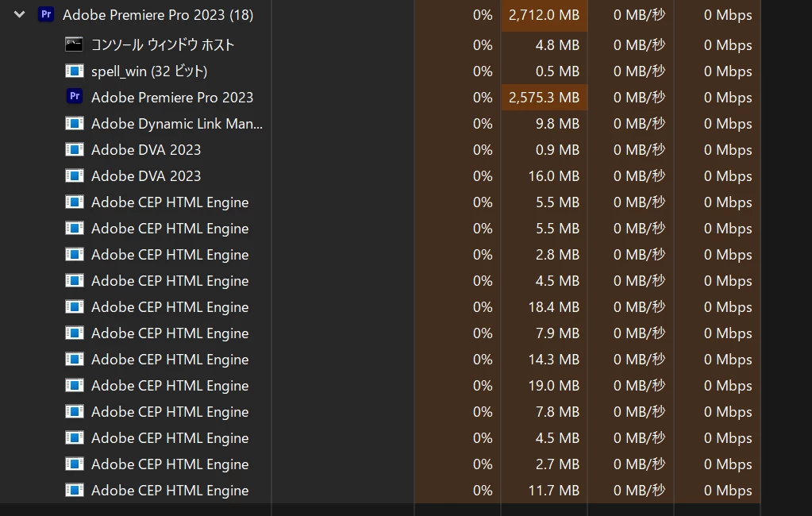Click the 0% CPU value in the spell_win row
812x516 pixels.
(483, 71)
